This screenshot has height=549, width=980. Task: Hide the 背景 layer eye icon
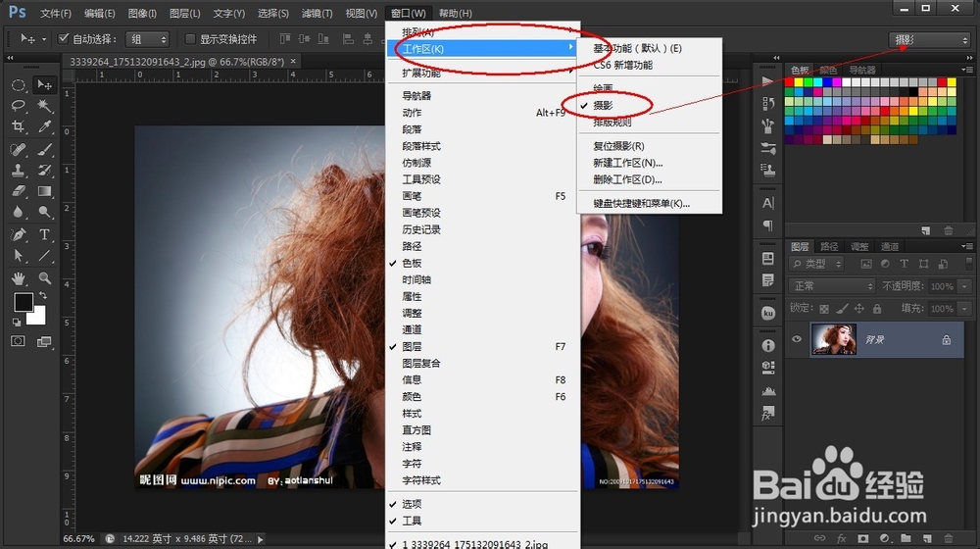(796, 339)
